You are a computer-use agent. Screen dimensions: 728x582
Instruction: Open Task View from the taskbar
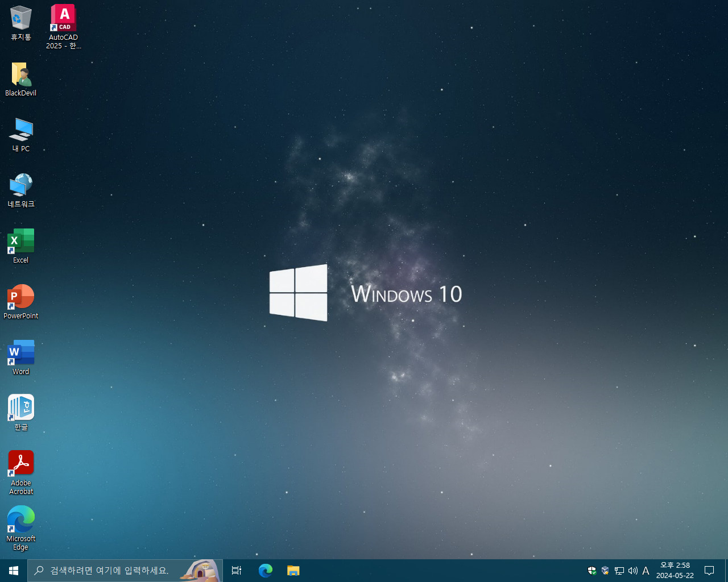[237, 571]
